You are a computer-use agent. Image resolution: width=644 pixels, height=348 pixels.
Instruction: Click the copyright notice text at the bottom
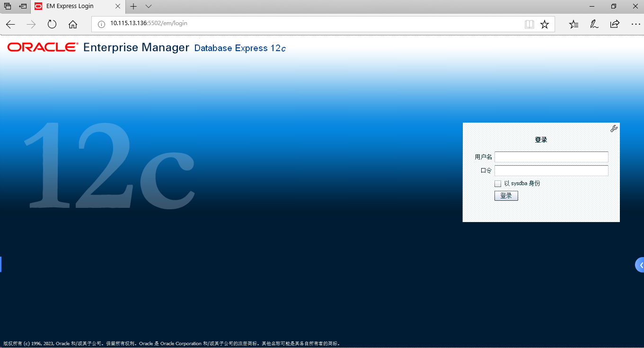172,343
